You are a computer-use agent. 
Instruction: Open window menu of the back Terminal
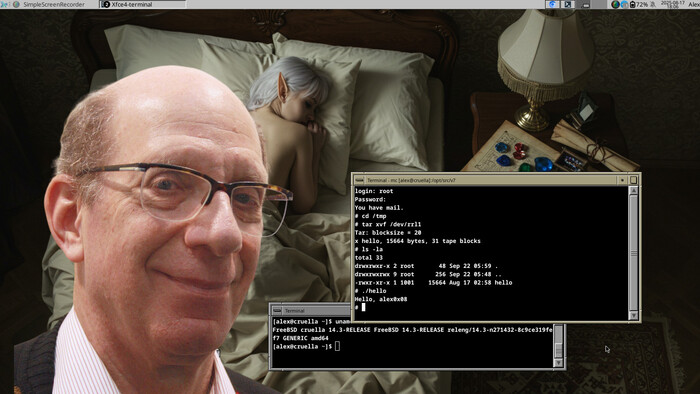(277, 311)
